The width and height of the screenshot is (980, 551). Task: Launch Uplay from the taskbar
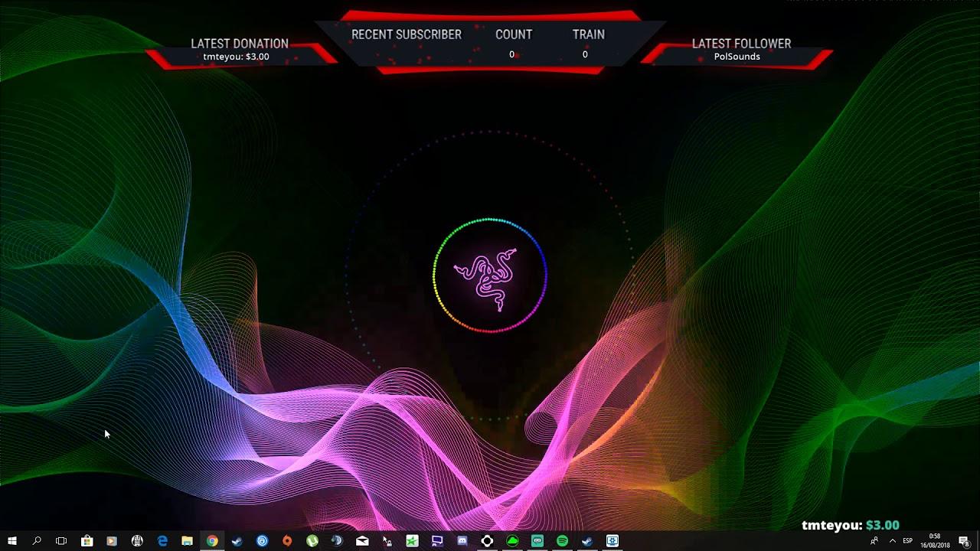(x=262, y=541)
